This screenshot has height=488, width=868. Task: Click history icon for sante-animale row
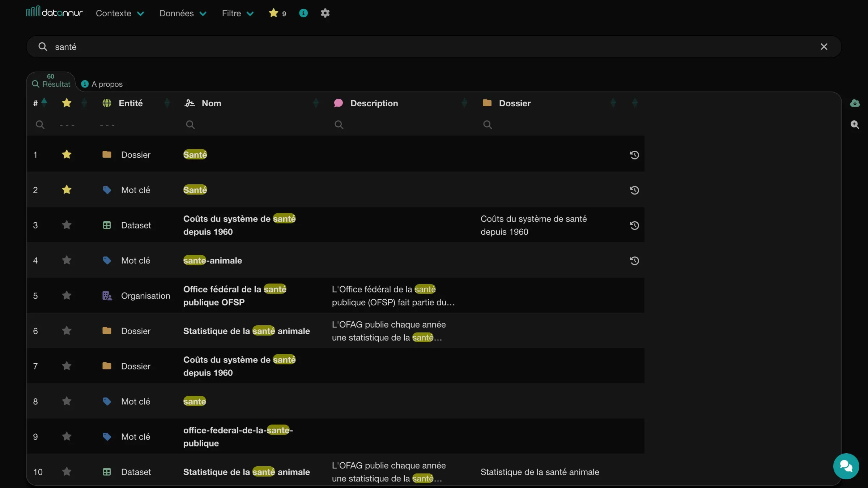pos(634,260)
